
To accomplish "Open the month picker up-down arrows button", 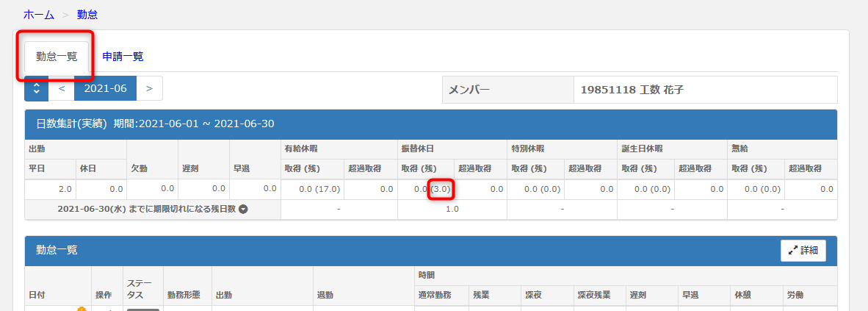I will 36,88.
